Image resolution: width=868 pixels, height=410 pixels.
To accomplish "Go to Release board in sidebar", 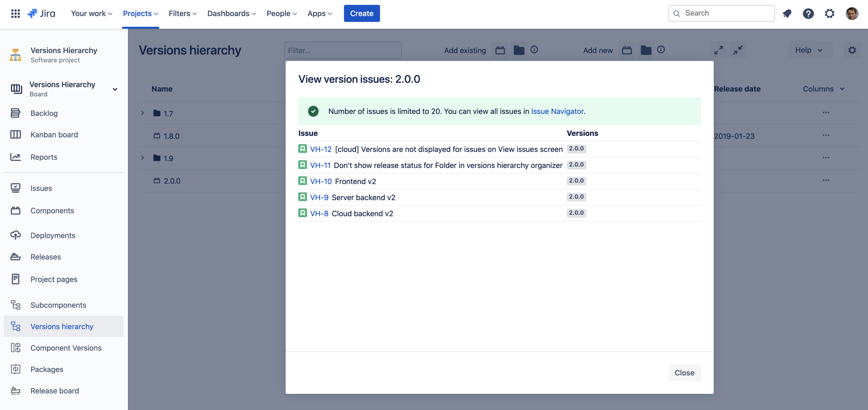I will (55, 391).
